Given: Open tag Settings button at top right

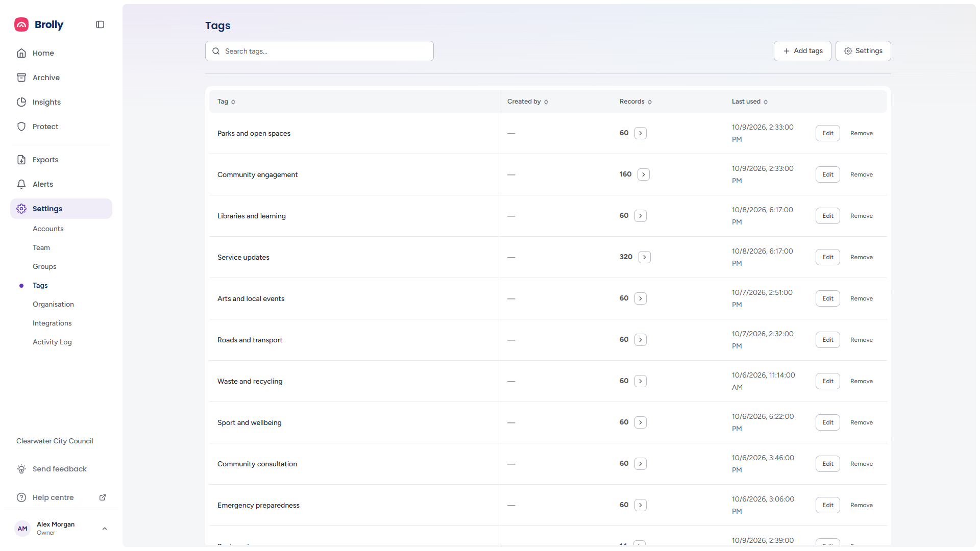Looking at the screenshot, I should click(x=863, y=51).
